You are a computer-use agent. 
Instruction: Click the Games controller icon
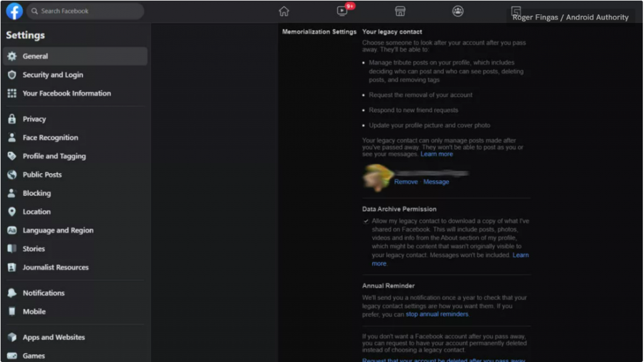pos(12,356)
